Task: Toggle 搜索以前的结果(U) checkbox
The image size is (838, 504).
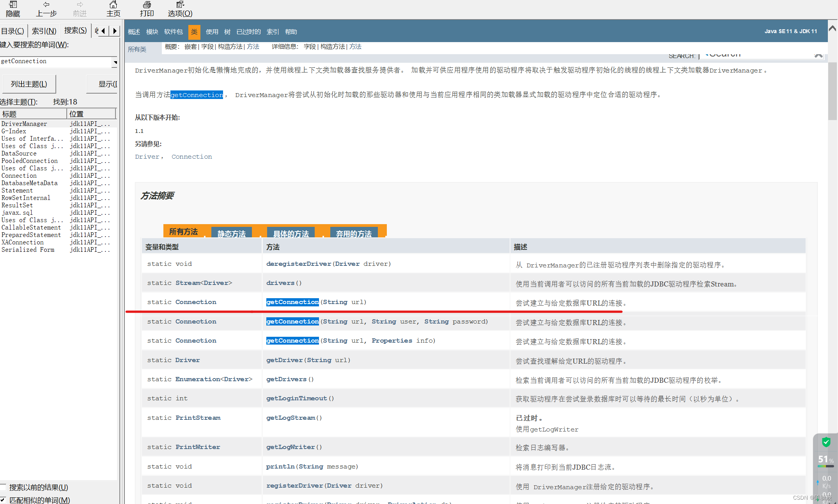Action: click(x=3, y=487)
